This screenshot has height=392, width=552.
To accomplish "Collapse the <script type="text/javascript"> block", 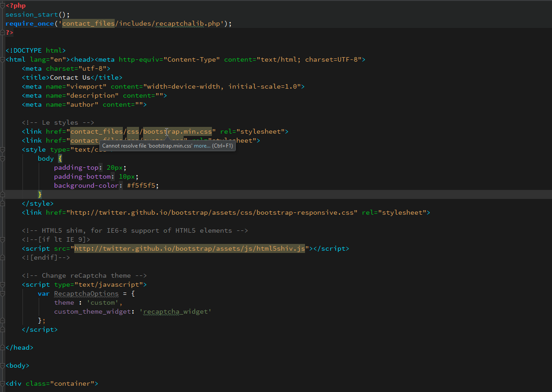I will coord(3,284).
